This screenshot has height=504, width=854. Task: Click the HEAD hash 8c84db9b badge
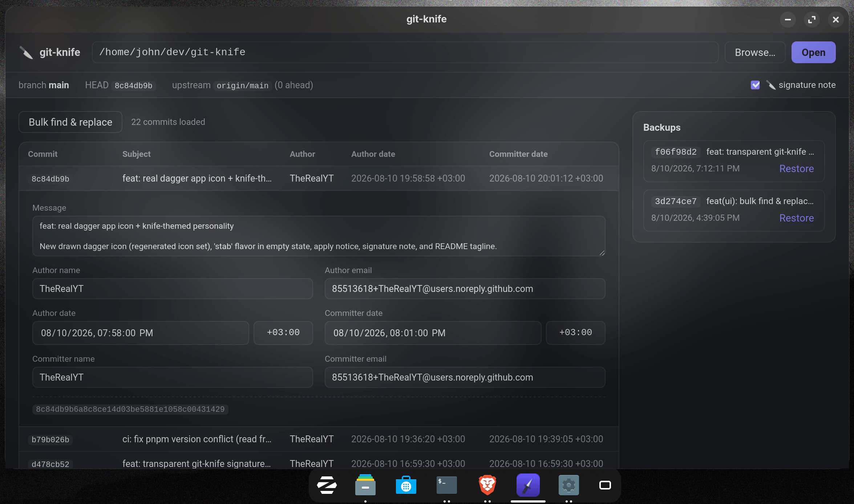[134, 86]
